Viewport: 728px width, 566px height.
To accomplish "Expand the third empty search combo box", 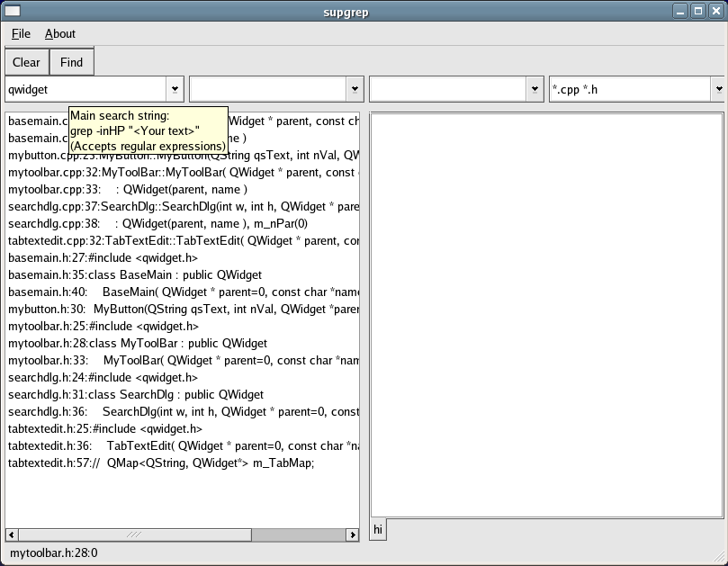I will 535,89.
